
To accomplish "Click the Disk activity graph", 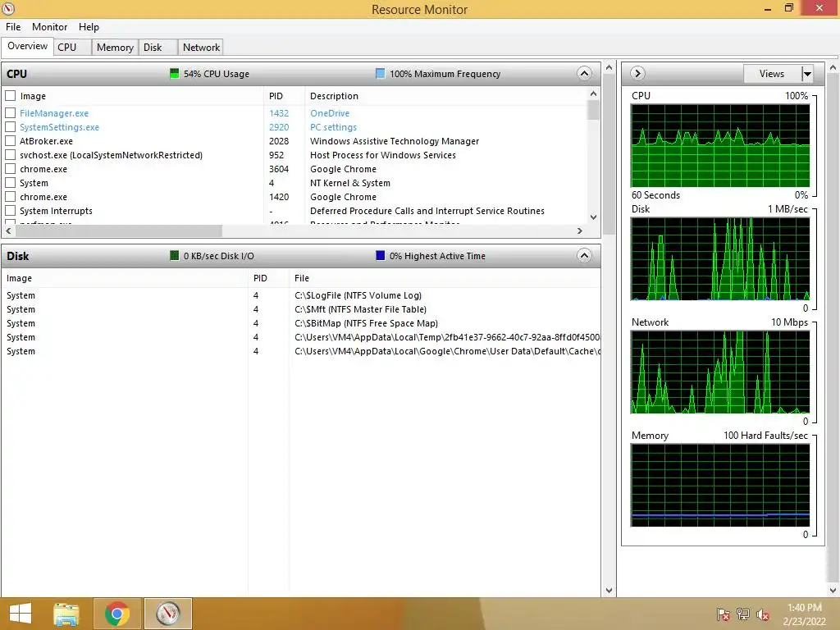I will [x=720, y=258].
